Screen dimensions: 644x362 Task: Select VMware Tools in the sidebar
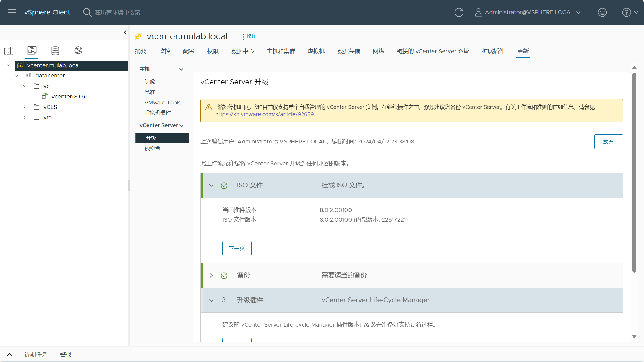[x=162, y=103]
